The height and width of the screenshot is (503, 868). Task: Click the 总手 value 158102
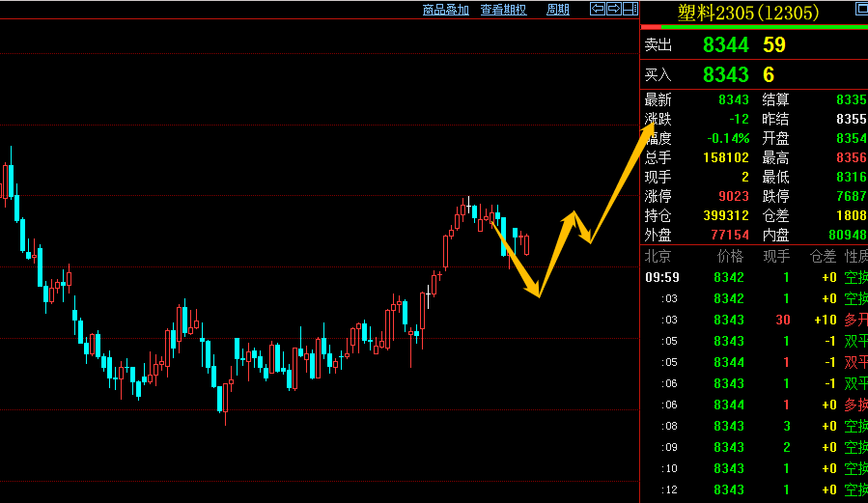coord(726,157)
